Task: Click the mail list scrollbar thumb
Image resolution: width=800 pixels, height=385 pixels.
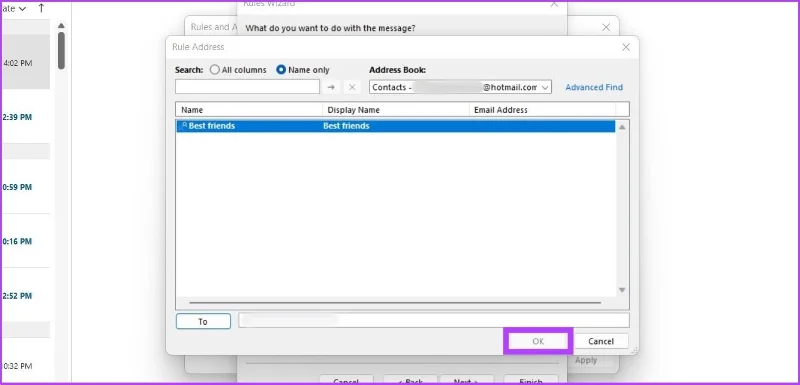Action: pyautogui.click(x=61, y=50)
